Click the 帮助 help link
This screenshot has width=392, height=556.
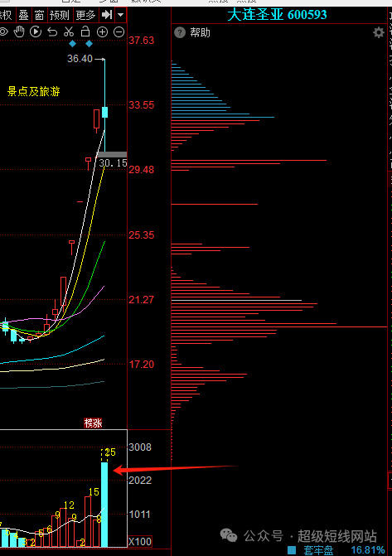(200, 32)
